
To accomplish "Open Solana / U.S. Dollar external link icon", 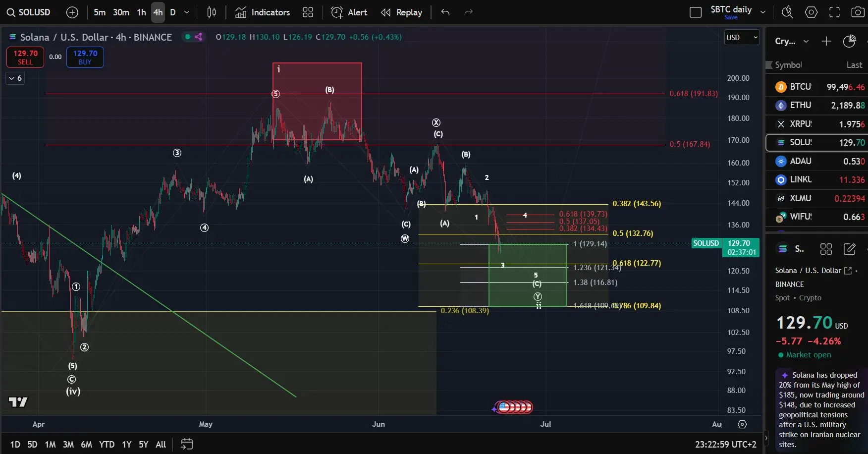I will click(x=848, y=271).
